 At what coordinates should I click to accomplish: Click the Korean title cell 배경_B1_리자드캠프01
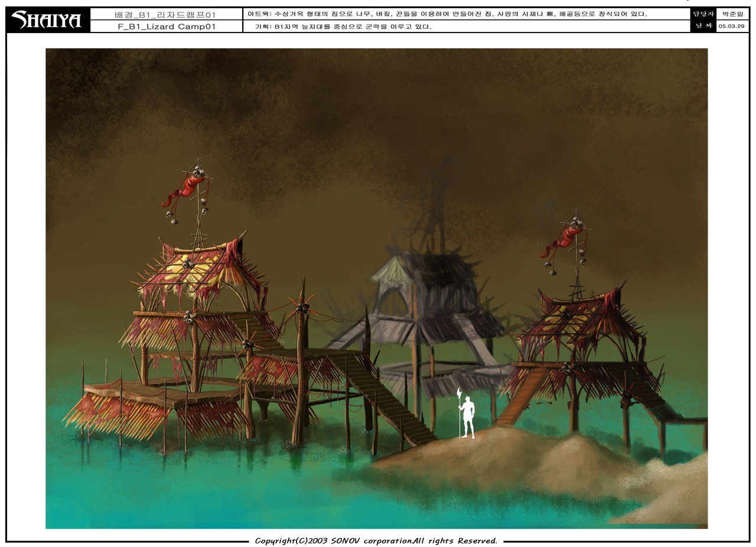pos(165,15)
